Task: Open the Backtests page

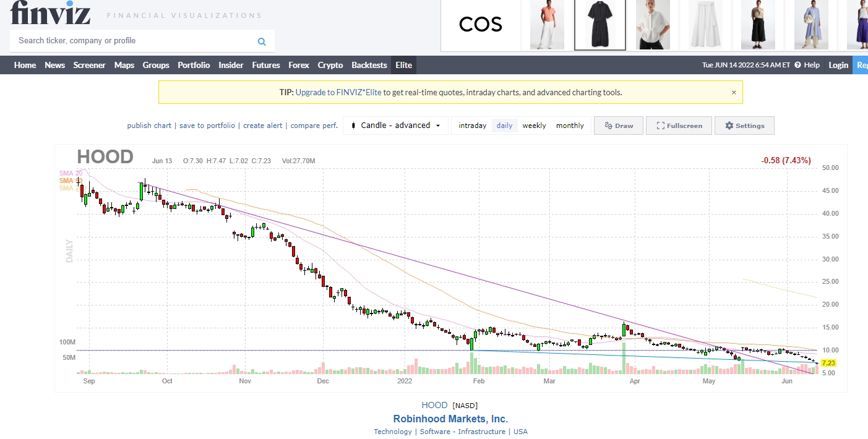Action: click(369, 65)
